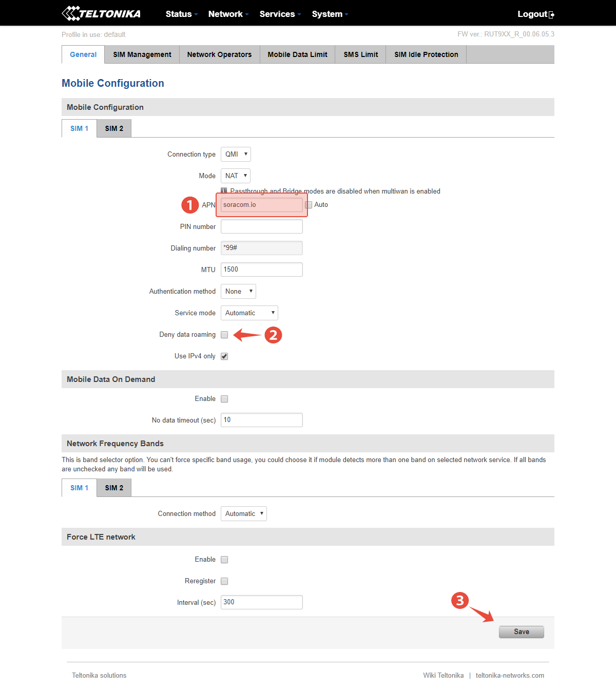The image size is (616, 689).
Task: Open the Mode dropdown showing NAT
Action: (x=235, y=176)
